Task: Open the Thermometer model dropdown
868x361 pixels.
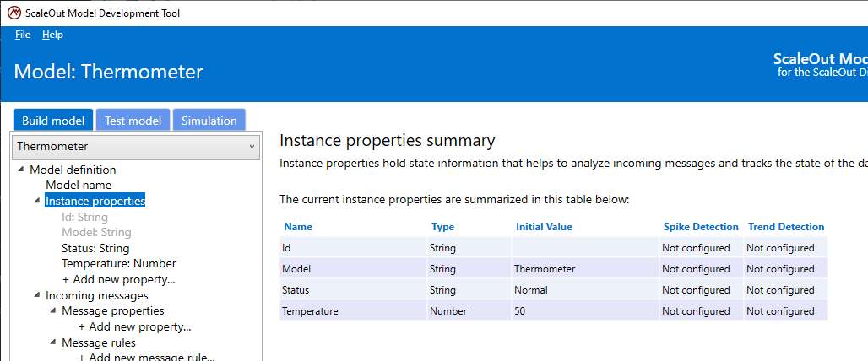Action: (136, 147)
